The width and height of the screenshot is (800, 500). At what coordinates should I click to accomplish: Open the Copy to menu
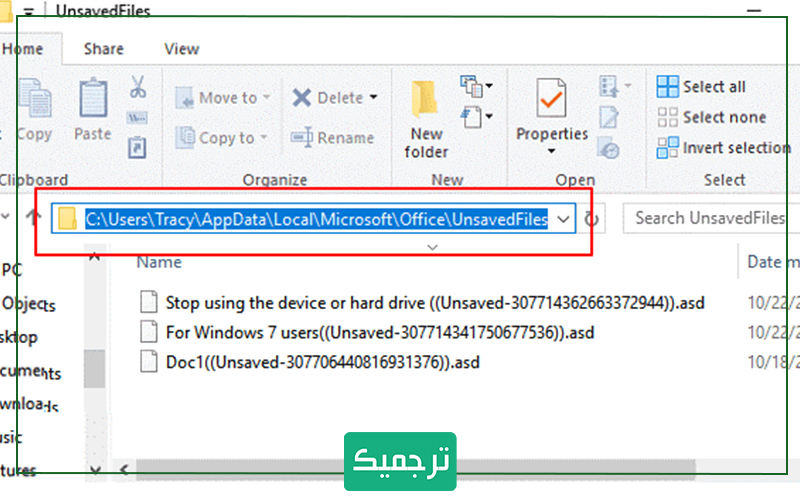click(221, 137)
